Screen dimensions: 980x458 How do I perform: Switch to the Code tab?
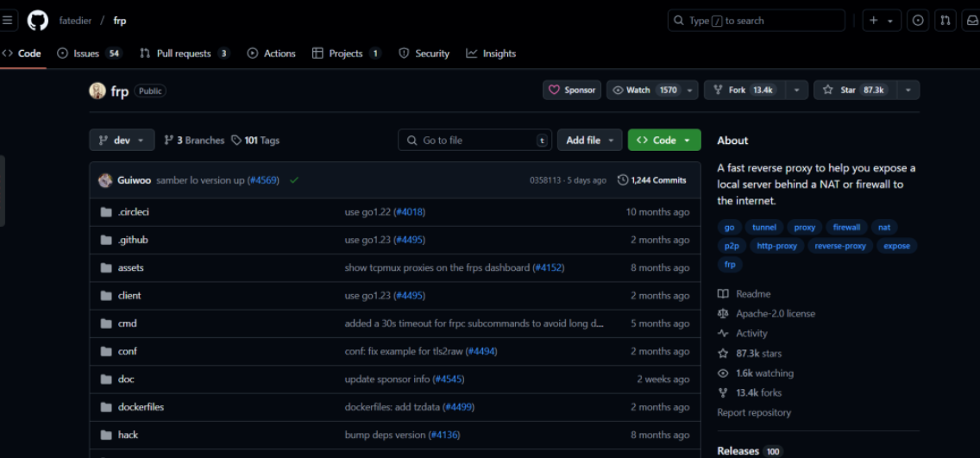(x=22, y=53)
